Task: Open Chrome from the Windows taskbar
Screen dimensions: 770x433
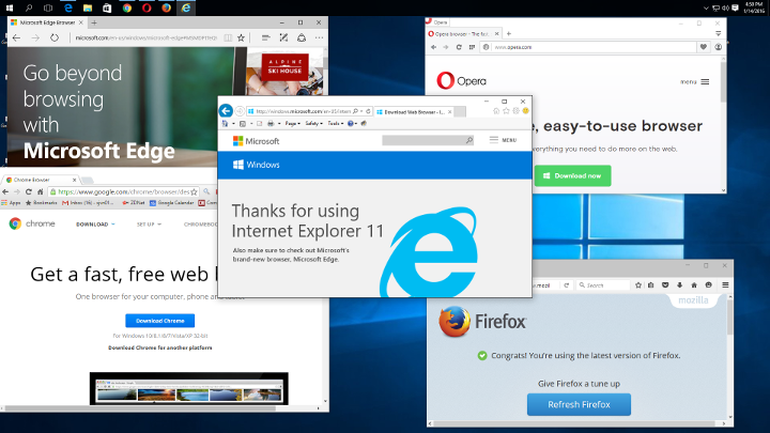Action: [126, 7]
